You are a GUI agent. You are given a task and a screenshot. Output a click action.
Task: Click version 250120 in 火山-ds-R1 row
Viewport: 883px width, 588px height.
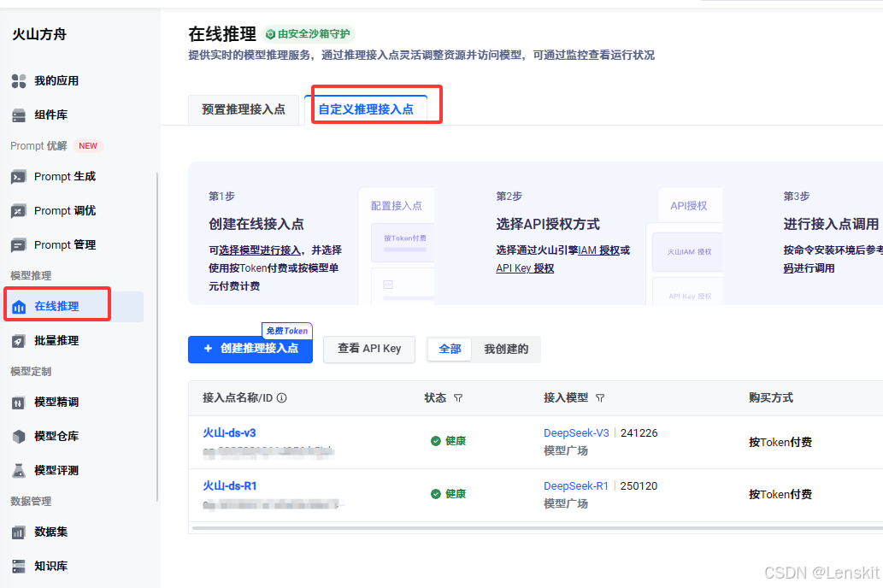tap(639, 486)
